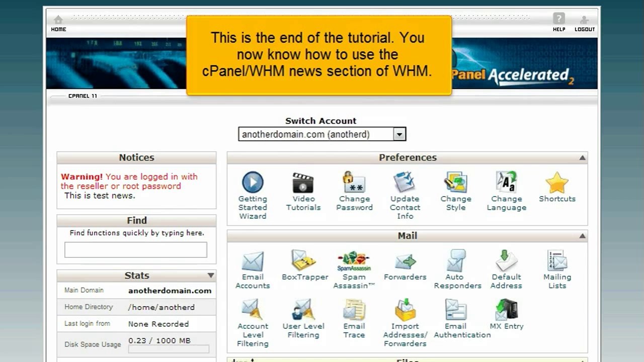Click the MX Entry link text

[507, 326]
